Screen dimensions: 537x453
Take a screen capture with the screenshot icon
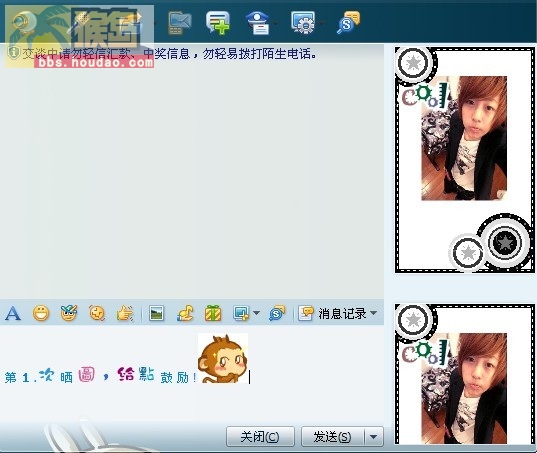pos(241,313)
